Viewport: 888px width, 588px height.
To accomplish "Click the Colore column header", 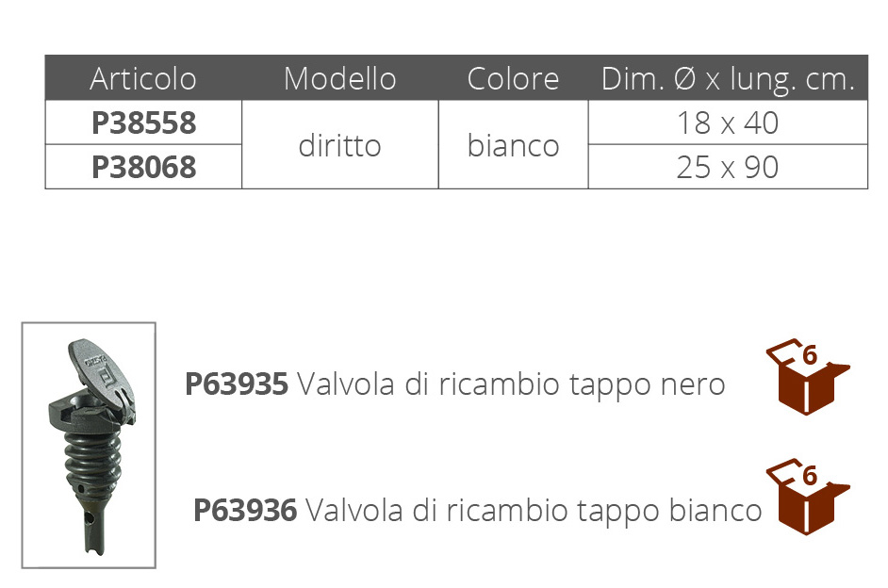I will coord(513,78).
